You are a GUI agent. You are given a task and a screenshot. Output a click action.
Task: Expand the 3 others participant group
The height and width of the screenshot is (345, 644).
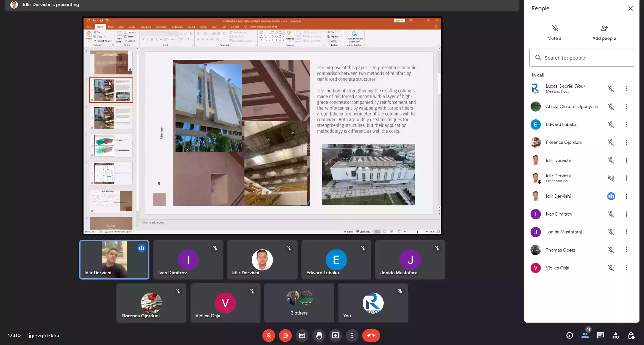tap(299, 303)
